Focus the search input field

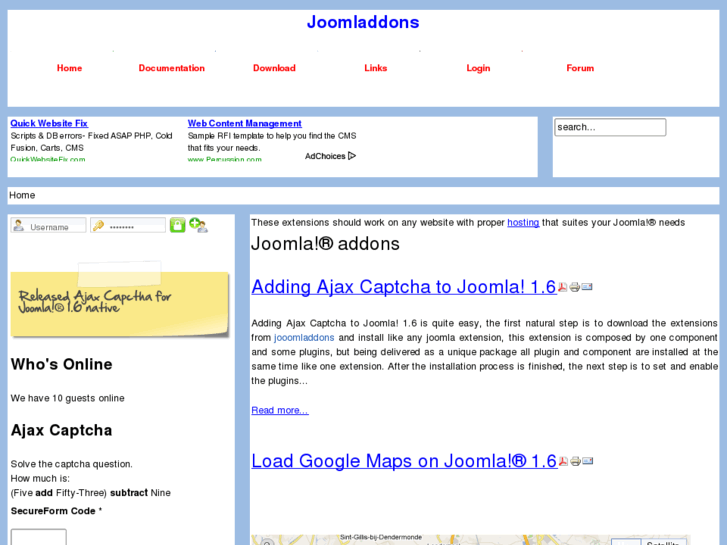[x=610, y=127]
